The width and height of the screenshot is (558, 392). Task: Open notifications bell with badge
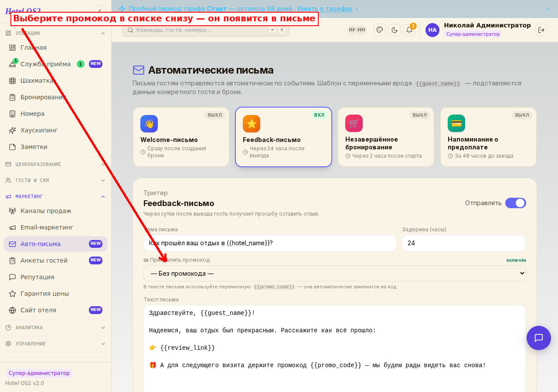[409, 30]
